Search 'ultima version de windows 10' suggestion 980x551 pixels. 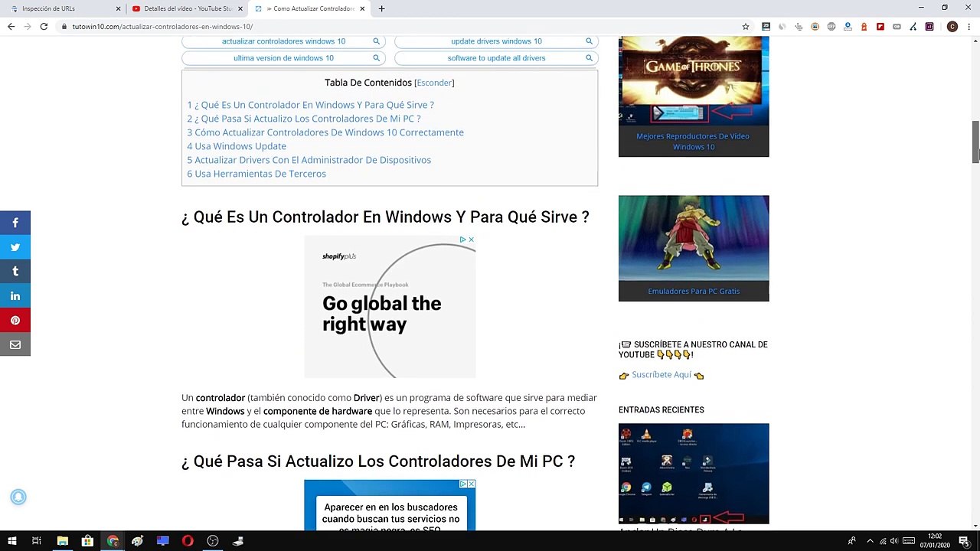[283, 58]
